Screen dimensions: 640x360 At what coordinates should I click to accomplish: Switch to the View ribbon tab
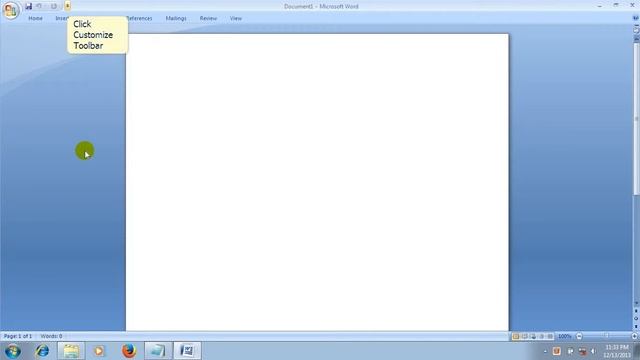point(236,18)
